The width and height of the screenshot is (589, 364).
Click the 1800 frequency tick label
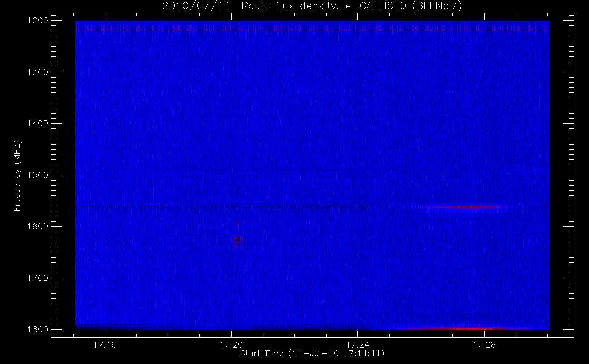coord(38,329)
